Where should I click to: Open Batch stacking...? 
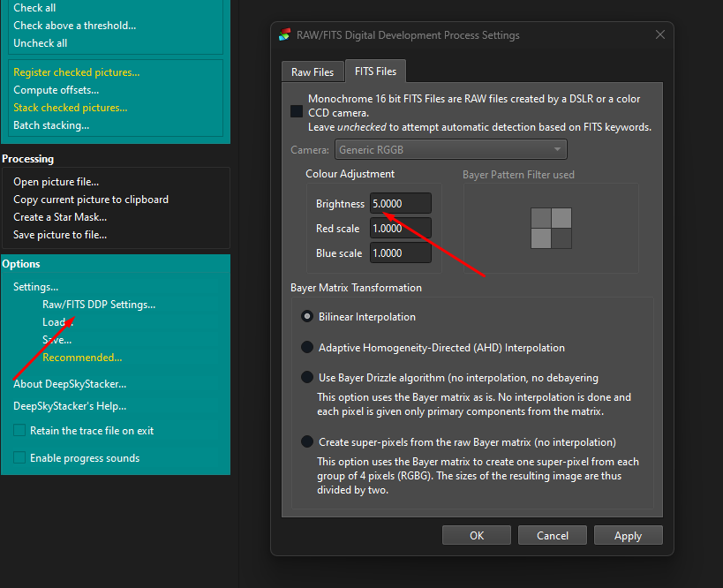click(x=51, y=125)
